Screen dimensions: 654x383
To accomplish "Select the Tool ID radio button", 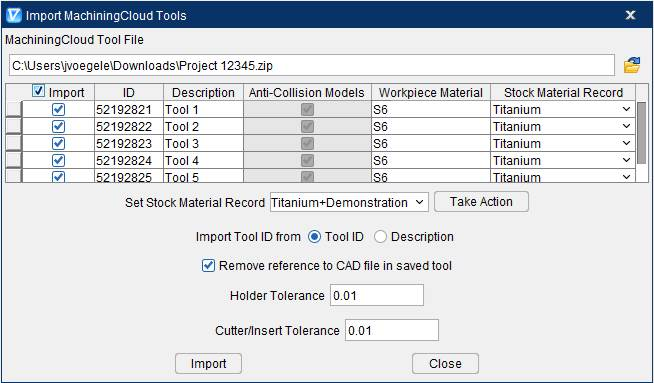I will click(x=314, y=237).
